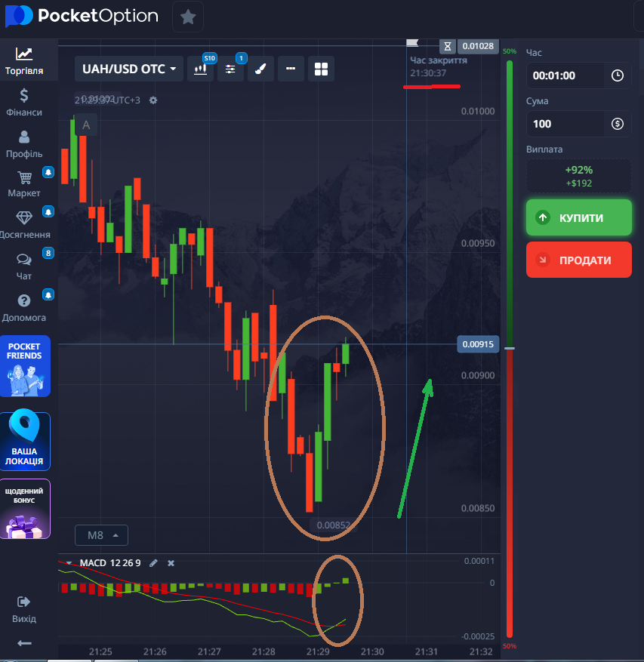The width and height of the screenshot is (644, 662).
Task: Toggle the hourglass expiration marker
Action: [448, 46]
